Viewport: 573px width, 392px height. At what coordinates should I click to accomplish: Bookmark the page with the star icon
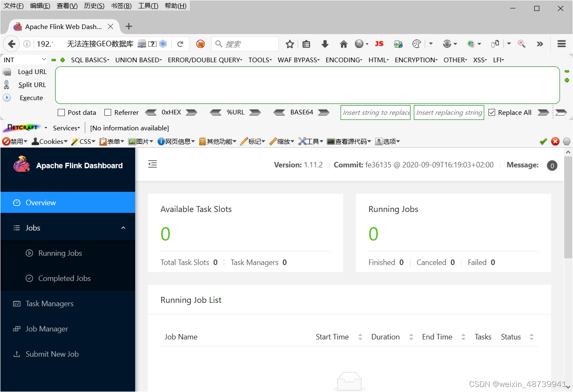[x=290, y=44]
